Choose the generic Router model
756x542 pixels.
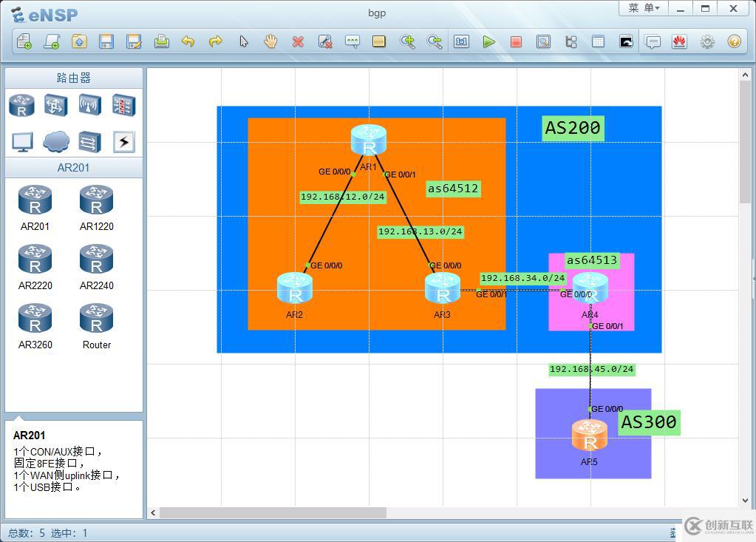click(x=96, y=326)
